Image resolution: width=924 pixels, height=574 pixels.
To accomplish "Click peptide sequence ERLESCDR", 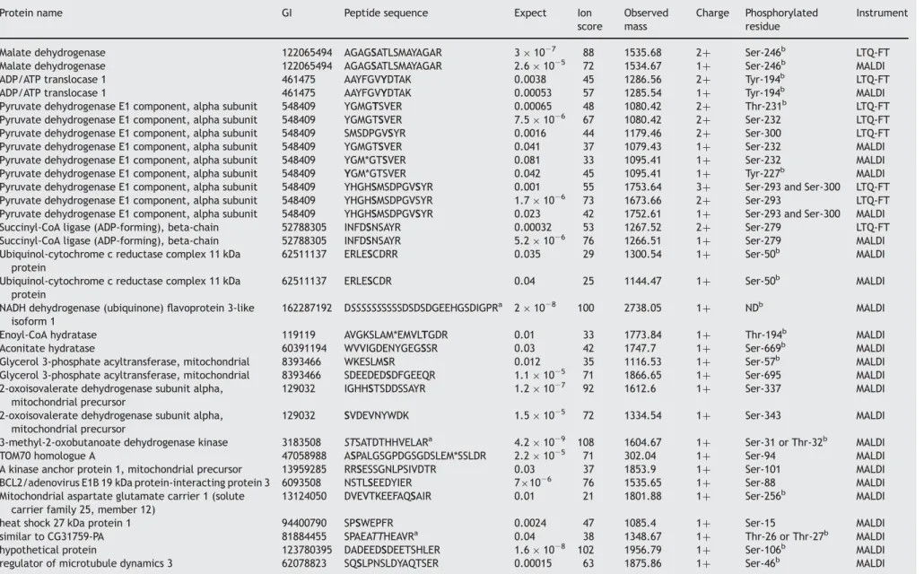I will click(368, 281).
